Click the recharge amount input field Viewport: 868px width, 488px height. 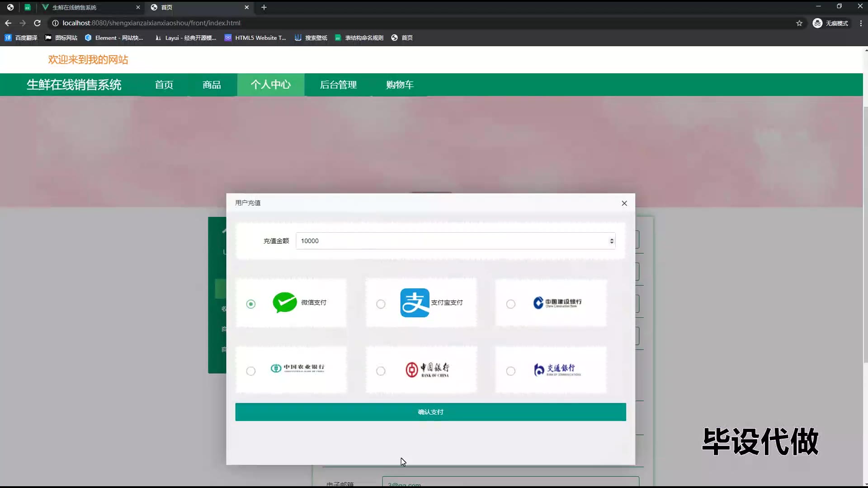tap(452, 241)
